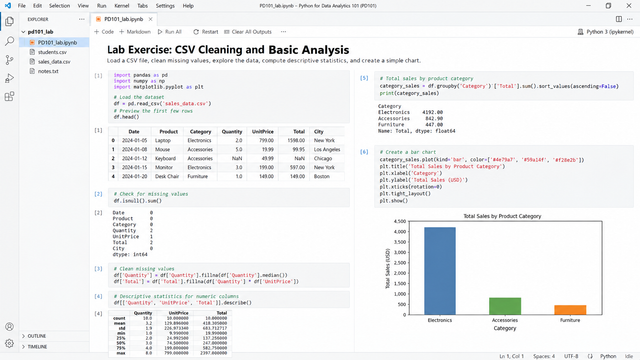Viewport: 640px width, 360px height.
Task: Expand the OUTLINE section
Action: point(37,336)
